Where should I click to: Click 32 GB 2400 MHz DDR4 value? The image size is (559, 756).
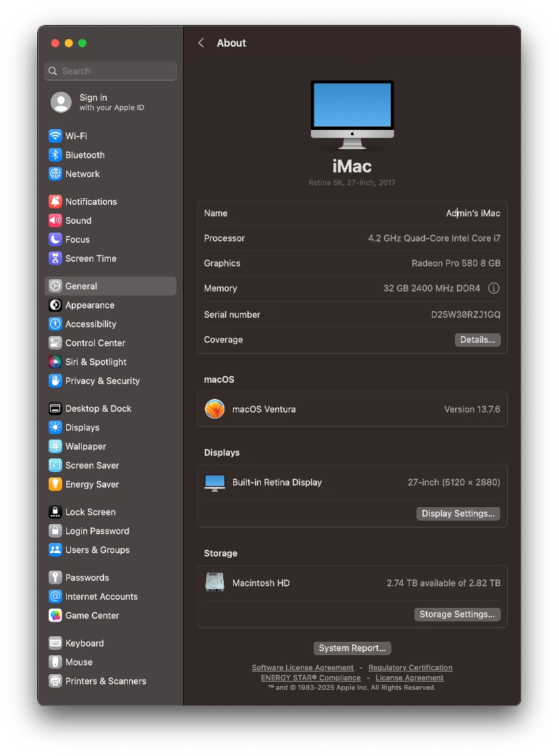[431, 288]
